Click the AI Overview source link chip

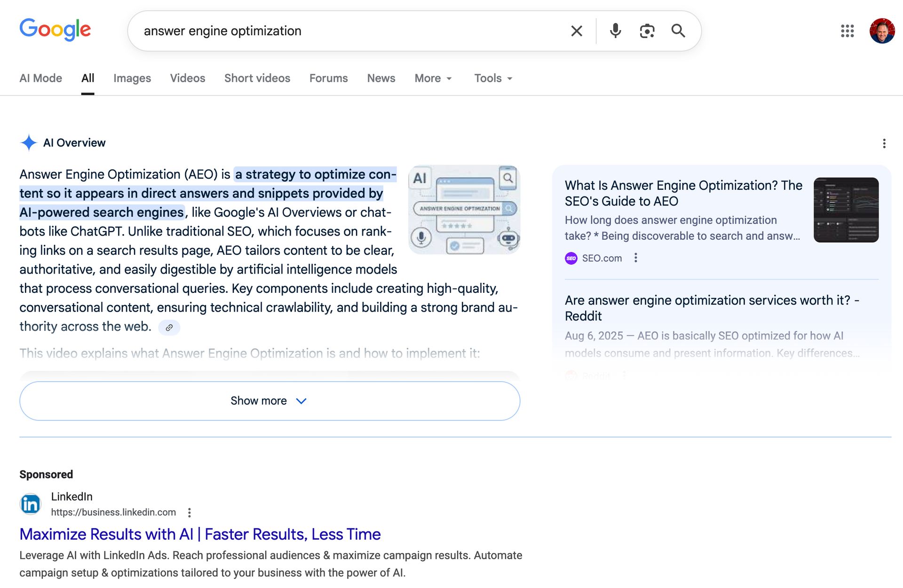coord(169,328)
